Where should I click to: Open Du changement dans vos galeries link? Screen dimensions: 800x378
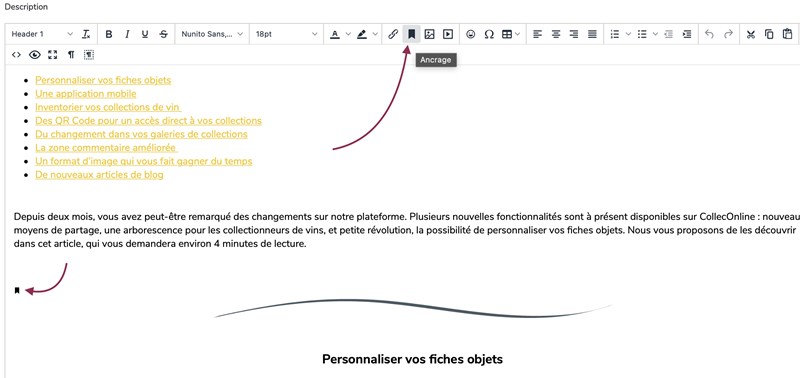click(x=141, y=134)
